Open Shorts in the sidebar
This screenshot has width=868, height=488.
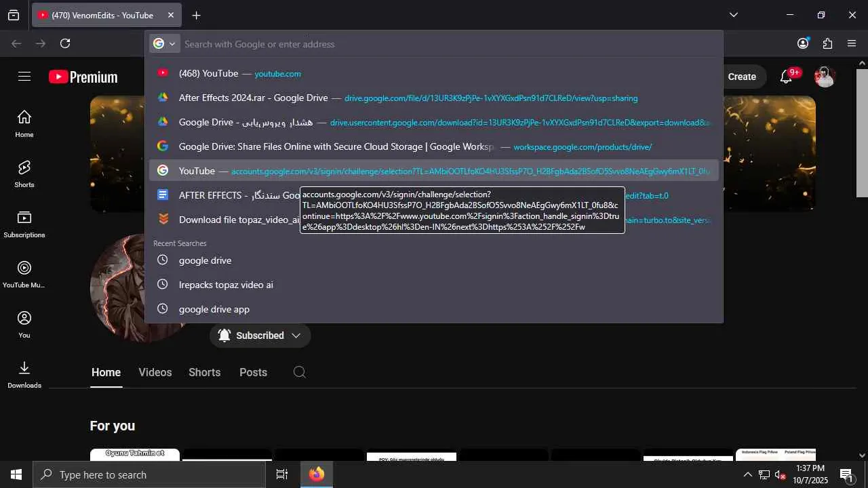[24, 174]
